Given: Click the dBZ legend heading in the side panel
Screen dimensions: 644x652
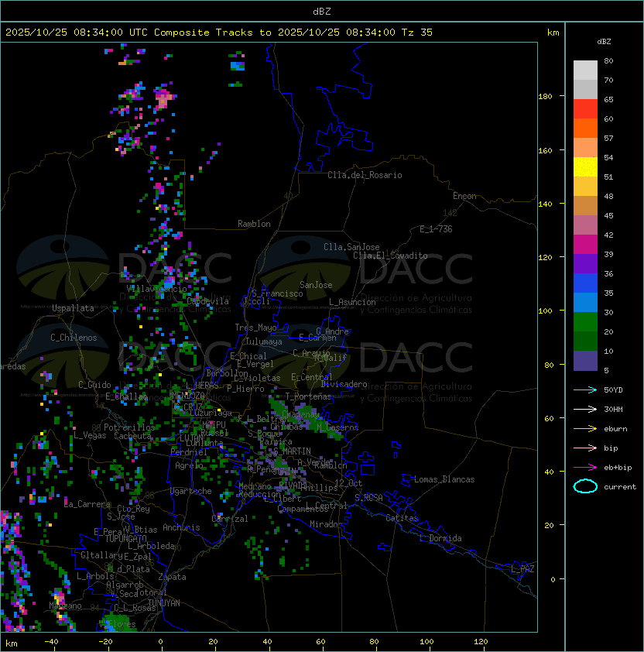Looking at the screenshot, I should click(604, 42).
